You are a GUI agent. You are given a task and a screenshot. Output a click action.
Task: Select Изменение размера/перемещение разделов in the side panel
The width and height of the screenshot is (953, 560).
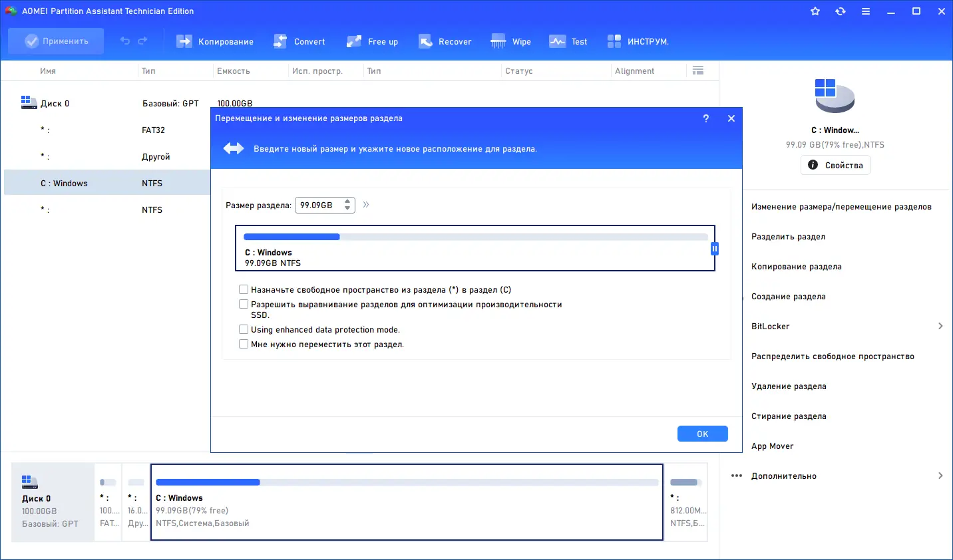[841, 207]
